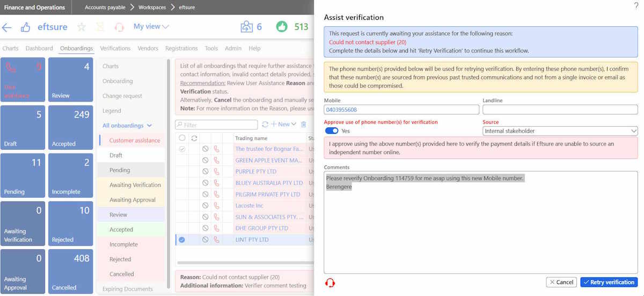
Task: Mark workspace as favorite with star icon
Action: 82,27
